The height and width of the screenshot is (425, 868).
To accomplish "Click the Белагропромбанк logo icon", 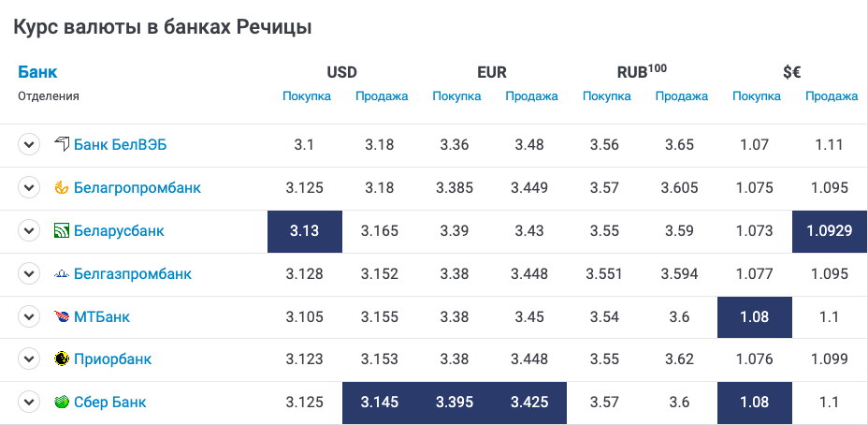I will [62, 188].
